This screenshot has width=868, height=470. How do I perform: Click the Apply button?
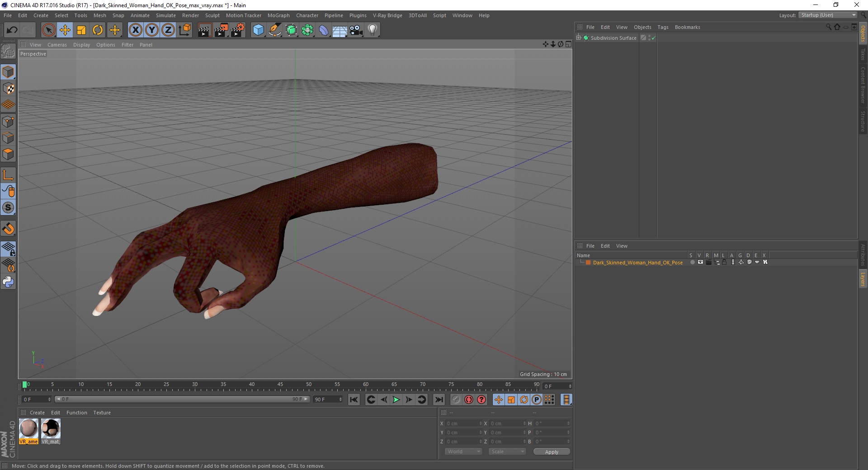click(x=552, y=452)
